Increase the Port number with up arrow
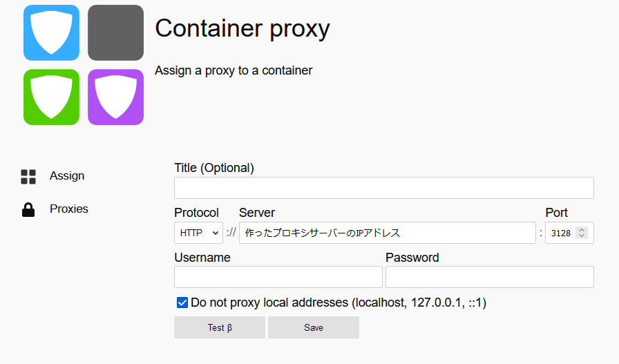The width and height of the screenshot is (619, 364). 582,230
